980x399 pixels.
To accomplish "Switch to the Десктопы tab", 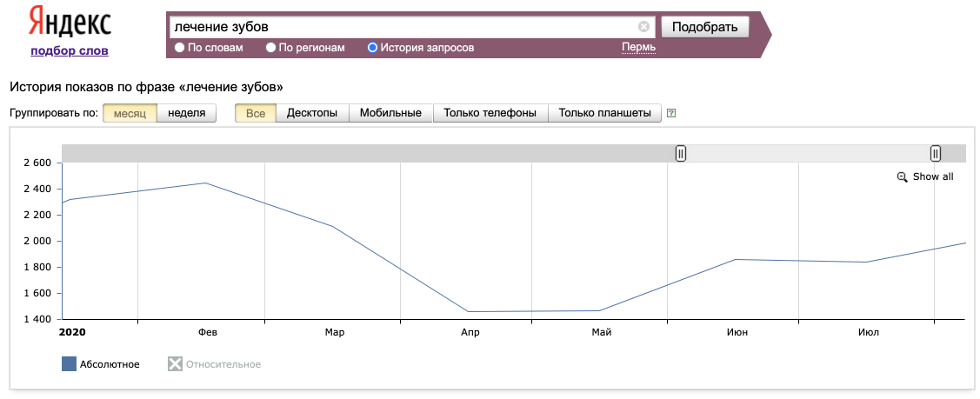I will [312, 113].
